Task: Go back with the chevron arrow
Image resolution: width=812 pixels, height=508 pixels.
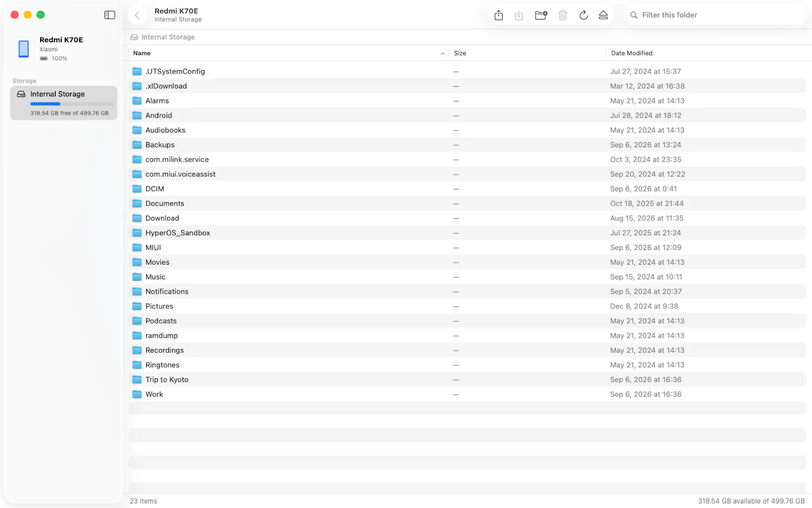Action: click(137, 15)
